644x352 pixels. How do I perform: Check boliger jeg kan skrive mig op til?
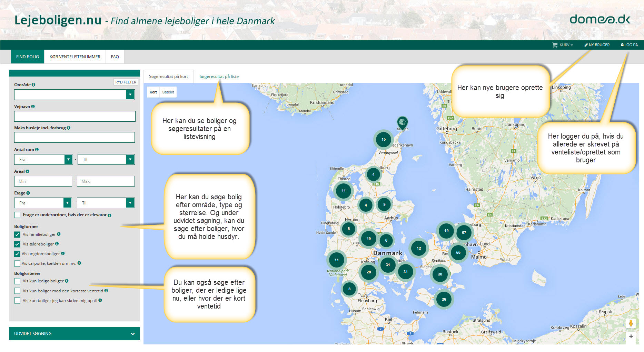tap(17, 301)
